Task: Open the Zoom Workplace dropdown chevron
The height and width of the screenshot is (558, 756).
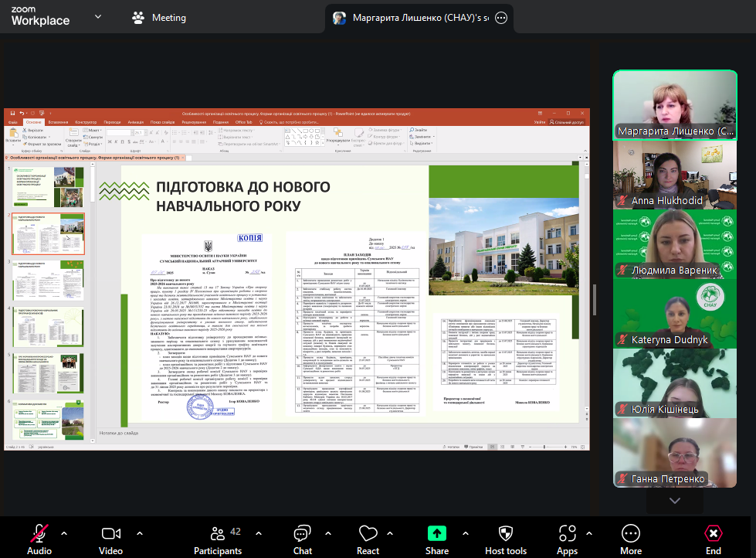Action: click(x=97, y=16)
